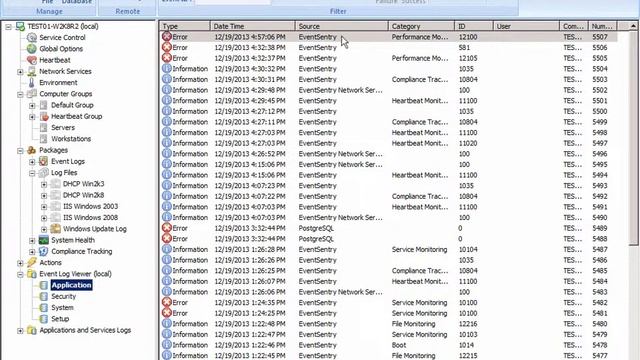Click the Setup log icon
640x360 pixels.
pyautogui.click(x=44, y=319)
